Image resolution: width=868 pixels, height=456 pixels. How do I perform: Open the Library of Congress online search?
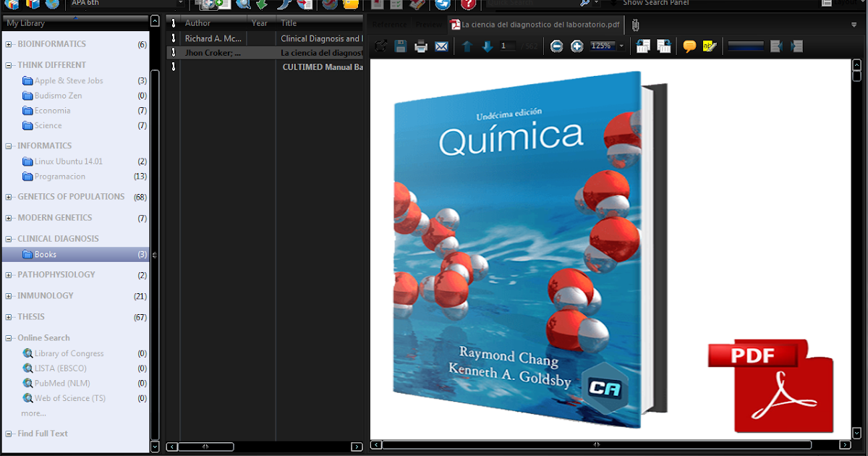point(69,353)
